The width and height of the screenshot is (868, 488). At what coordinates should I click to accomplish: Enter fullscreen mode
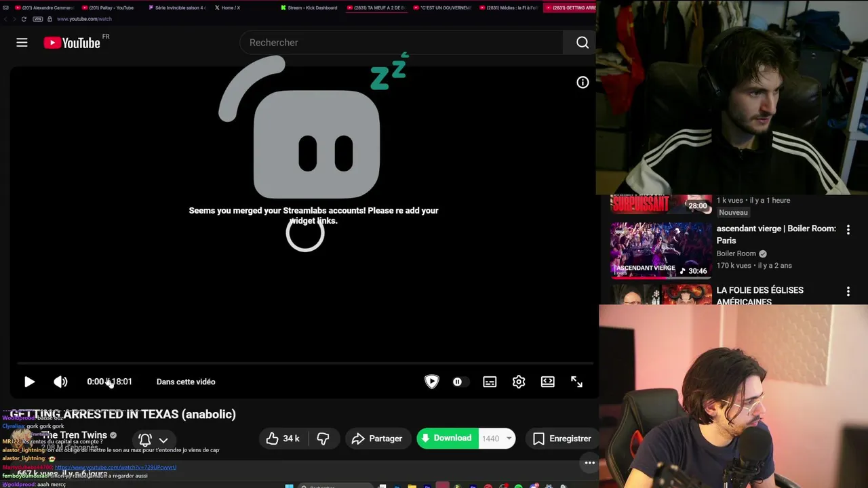(x=576, y=382)
